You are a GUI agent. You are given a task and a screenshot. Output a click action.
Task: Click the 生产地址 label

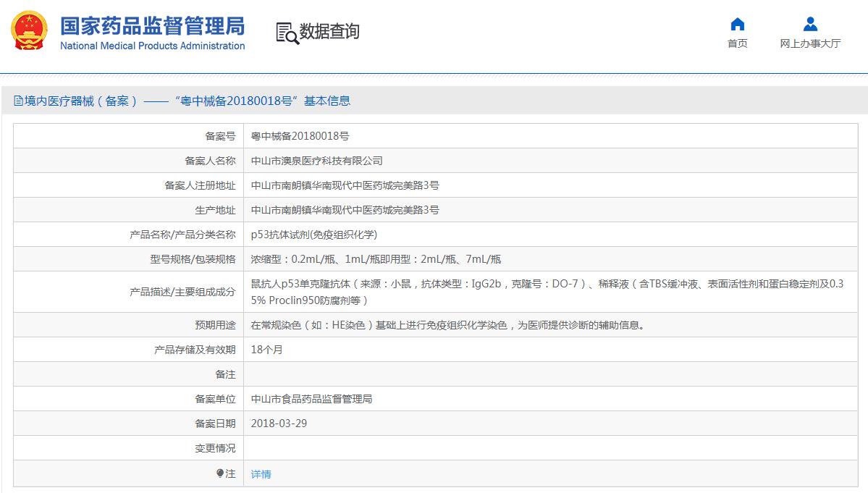point(215,210)
